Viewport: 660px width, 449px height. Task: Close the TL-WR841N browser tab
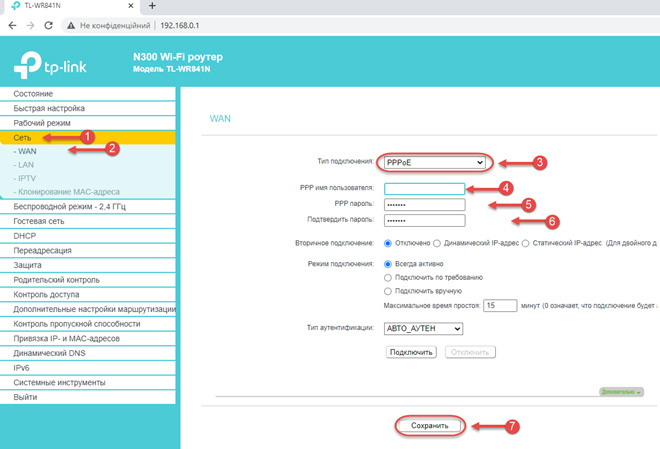click(x=132, y=6)
